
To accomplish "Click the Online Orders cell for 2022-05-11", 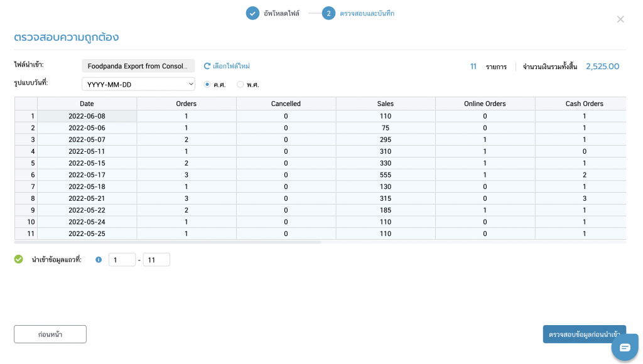I will [x=485, y=151].
